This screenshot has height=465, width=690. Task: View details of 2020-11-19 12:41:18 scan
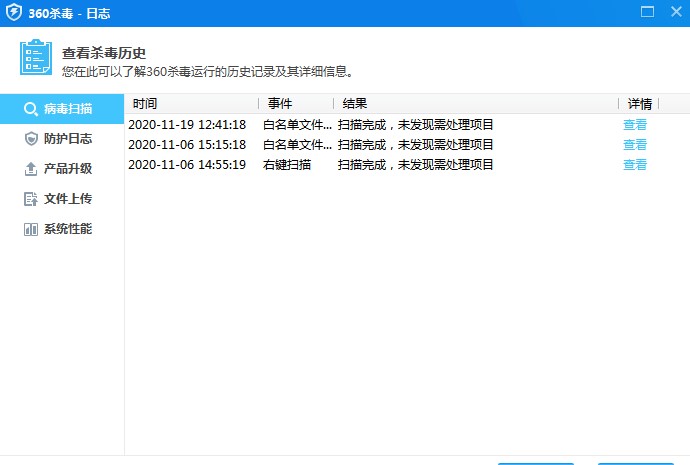(635, 124)
